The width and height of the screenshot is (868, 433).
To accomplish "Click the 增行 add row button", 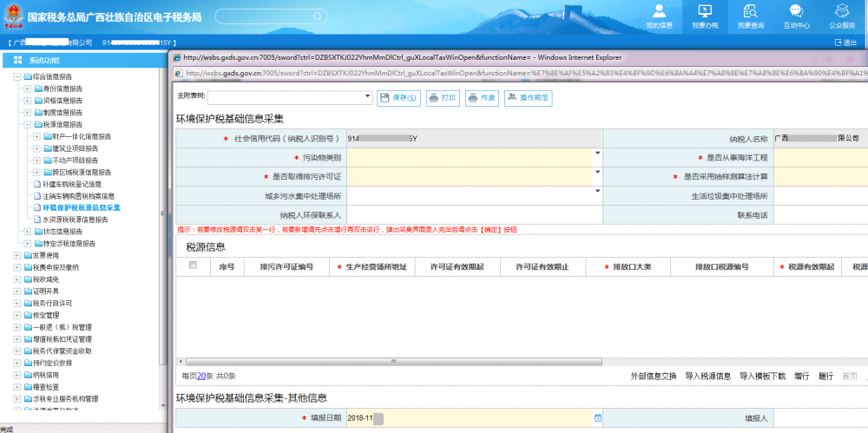I will 801,376.
